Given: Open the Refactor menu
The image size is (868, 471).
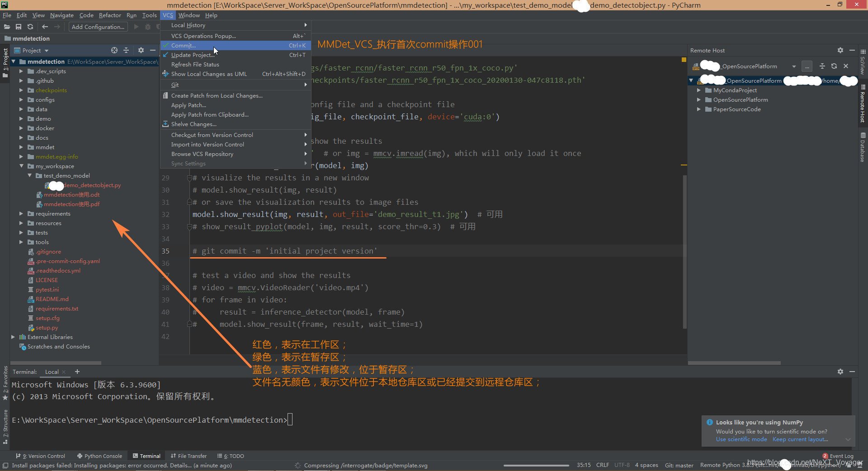Looking at the screenshot, I should [110, 15].
